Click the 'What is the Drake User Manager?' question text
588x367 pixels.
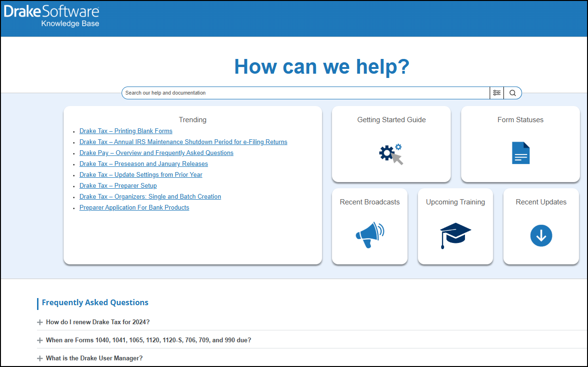coord(94,358)
